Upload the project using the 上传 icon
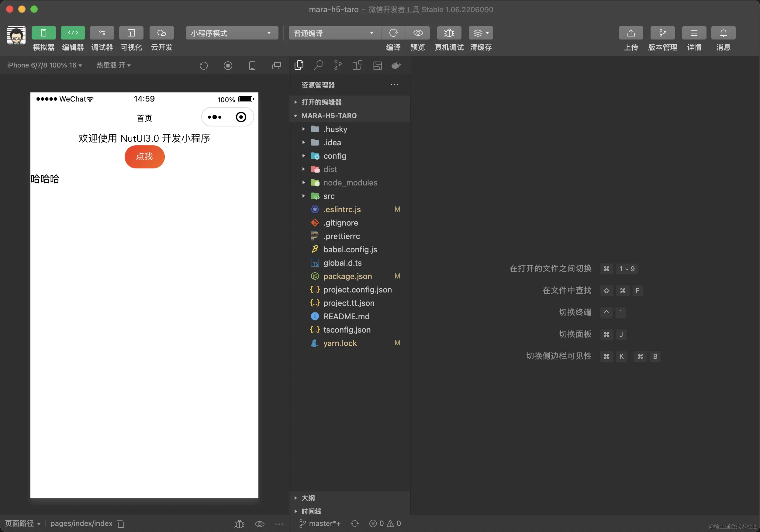This screenshot has height=532, width=760. coord(631,33)
